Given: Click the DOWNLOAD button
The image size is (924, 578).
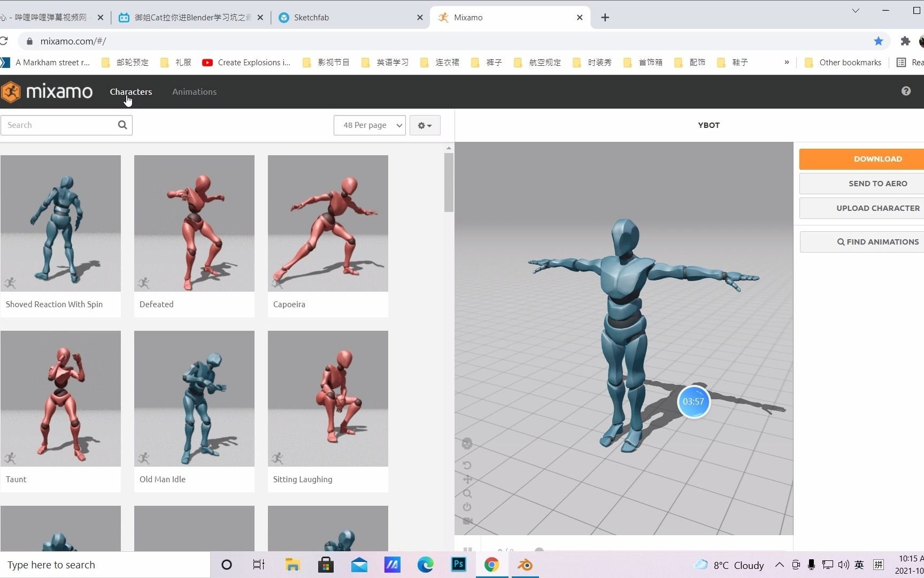Looking at the screenshot, I should pyautogui.click(x=877, y=158).
